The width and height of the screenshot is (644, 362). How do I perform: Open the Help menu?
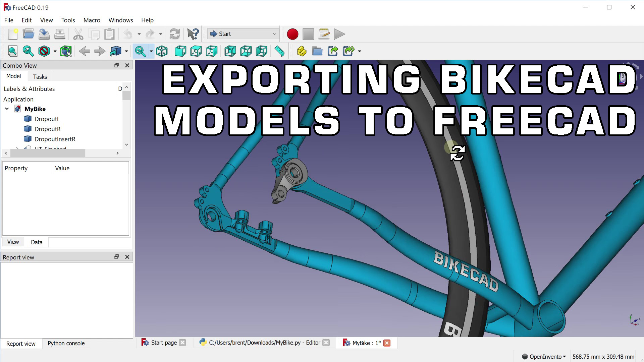(x=147, y=20)
